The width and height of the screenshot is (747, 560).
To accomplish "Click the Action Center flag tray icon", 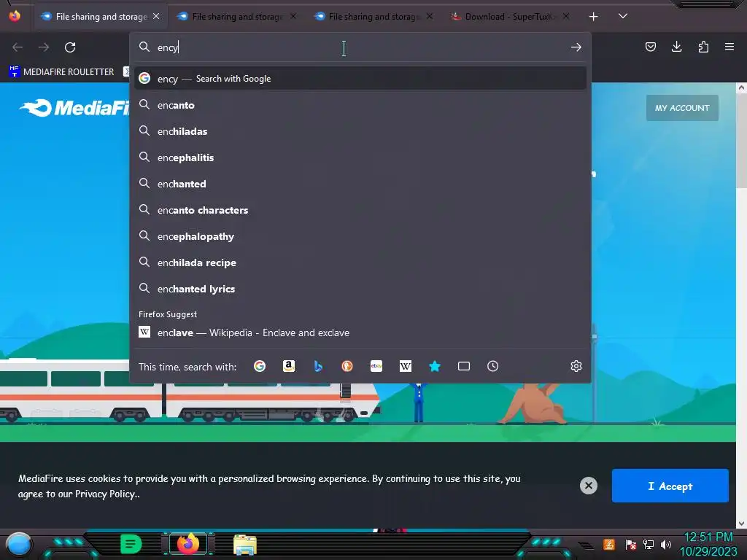I will (630, 544).
